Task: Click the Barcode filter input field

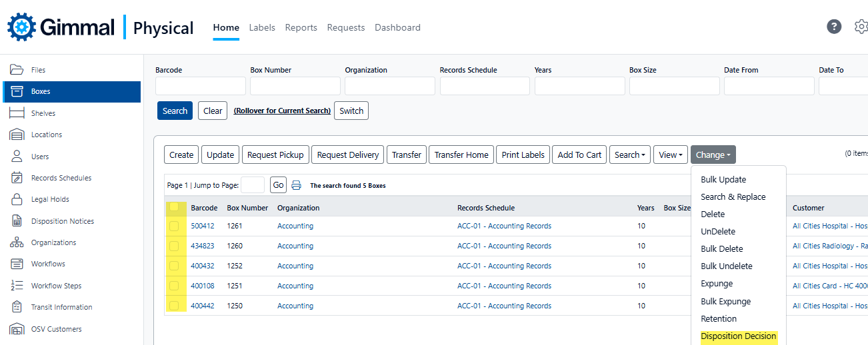Action: tap(200, 86)
